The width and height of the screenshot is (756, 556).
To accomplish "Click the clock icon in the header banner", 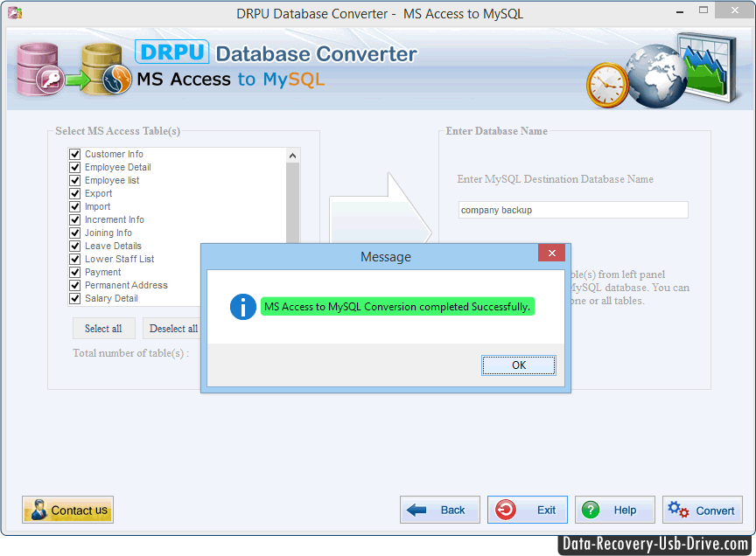I will click(607, 86).
